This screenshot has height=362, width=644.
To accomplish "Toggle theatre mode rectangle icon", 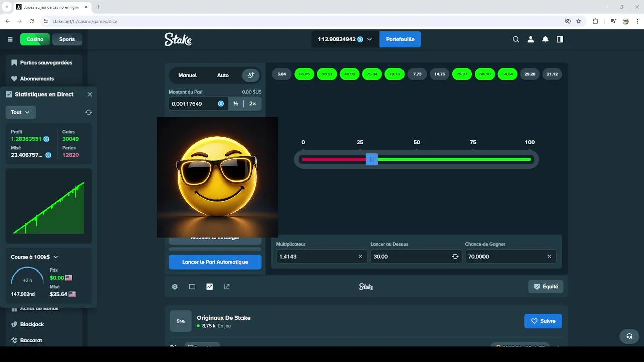I will (192, 287).
